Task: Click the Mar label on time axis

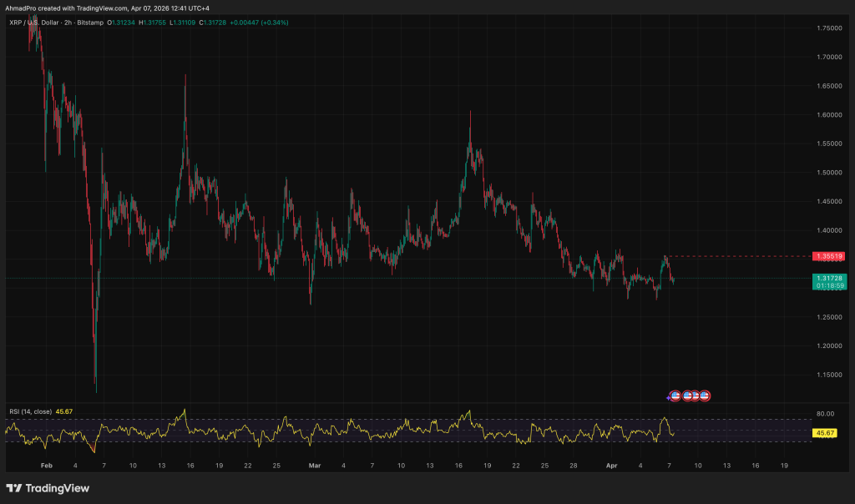Action: click(314, 465)
